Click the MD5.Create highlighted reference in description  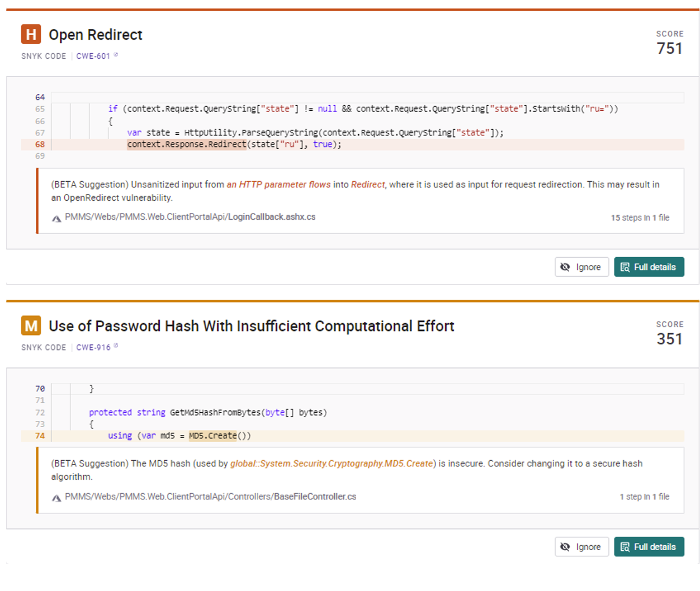click(332, 464)
